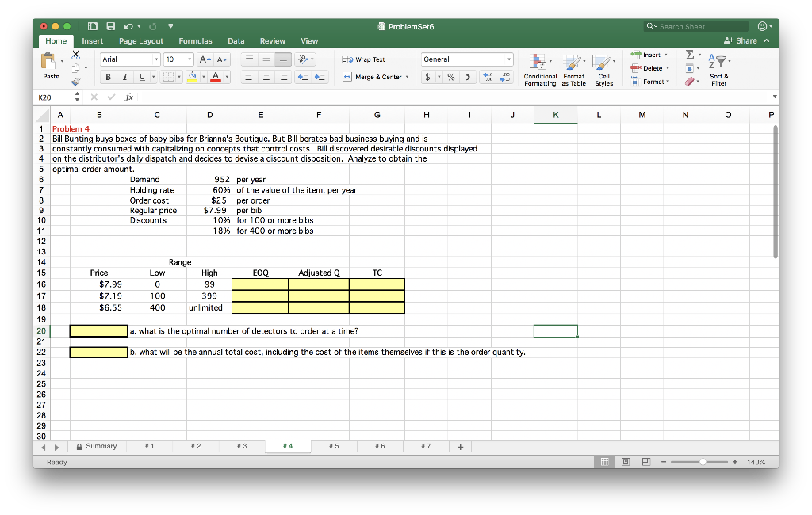Click the percent style icon

tap(452, 77)
